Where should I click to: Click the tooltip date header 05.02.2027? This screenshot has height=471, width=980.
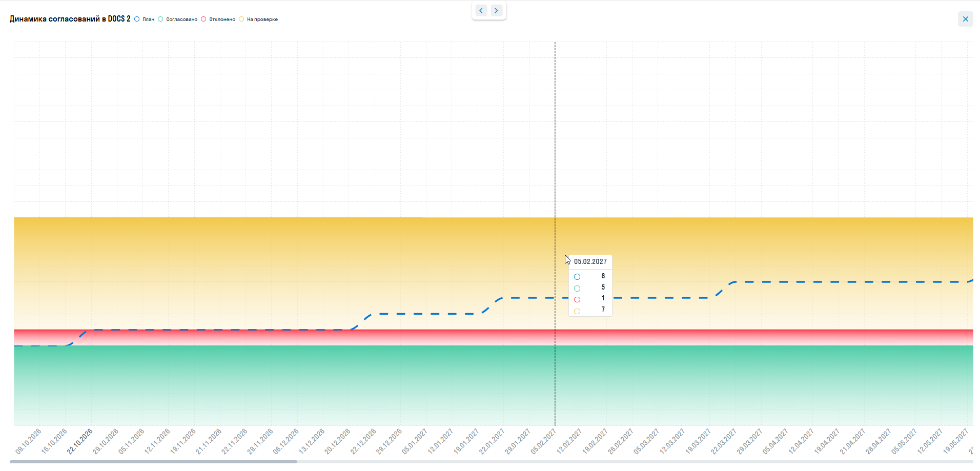point(590,261)
